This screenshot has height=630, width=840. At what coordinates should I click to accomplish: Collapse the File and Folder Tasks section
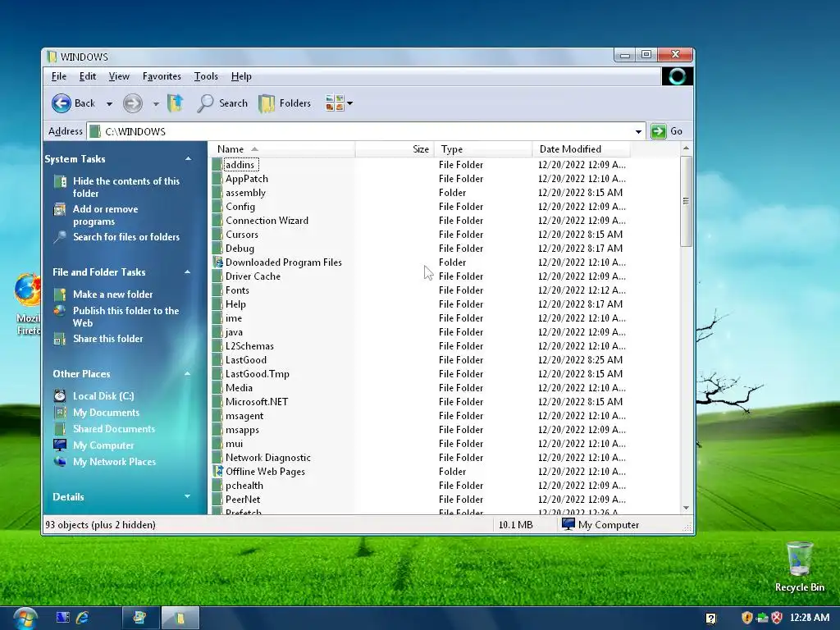pyautogui.click(x=188, y=272)
